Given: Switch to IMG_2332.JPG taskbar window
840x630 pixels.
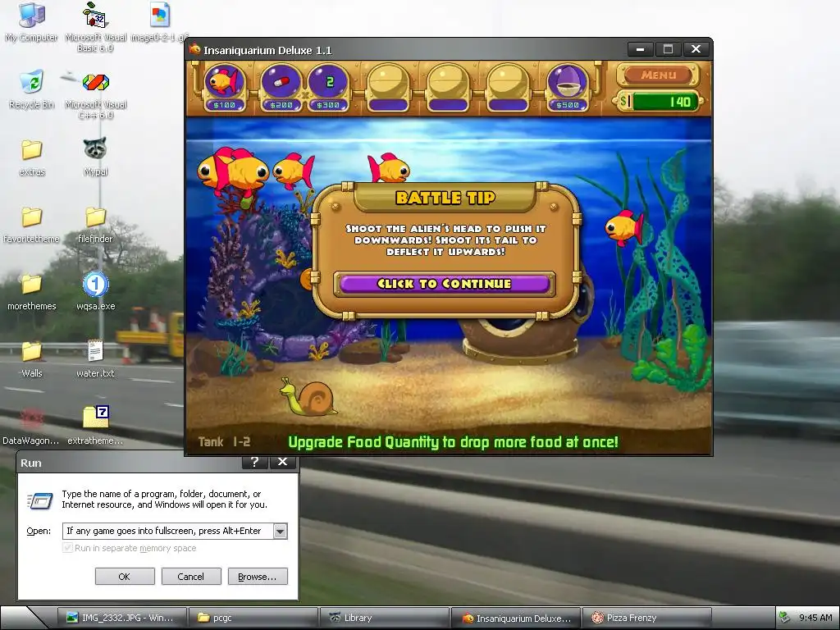Looking at the screenshot, I should tap(123, 618).
